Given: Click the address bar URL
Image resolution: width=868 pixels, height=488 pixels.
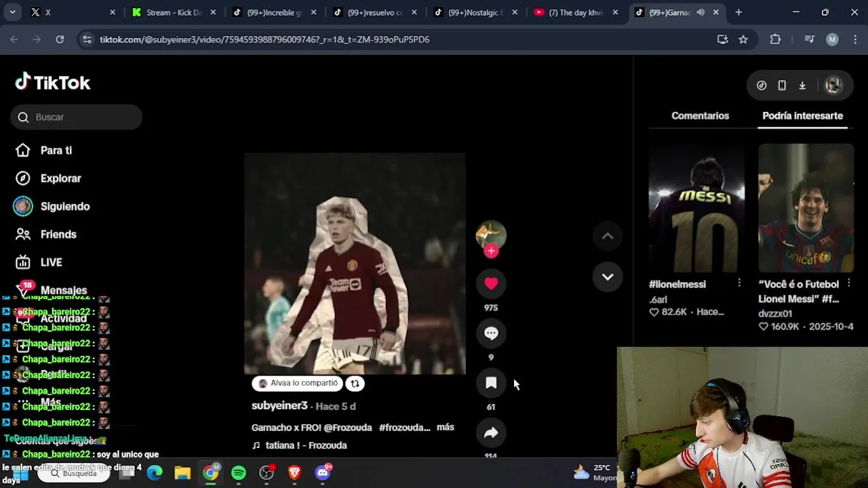Looking at the screenshot, I should click(x=264, y=39).
